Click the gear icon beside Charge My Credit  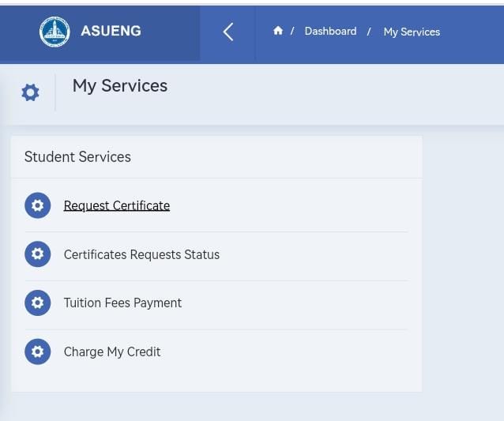click(x=37, y=351)
